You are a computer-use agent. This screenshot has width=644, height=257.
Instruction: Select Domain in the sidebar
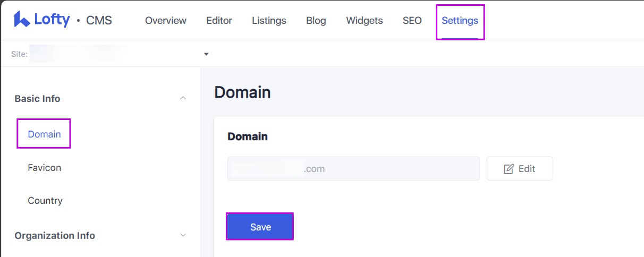[x=44, y=134]
